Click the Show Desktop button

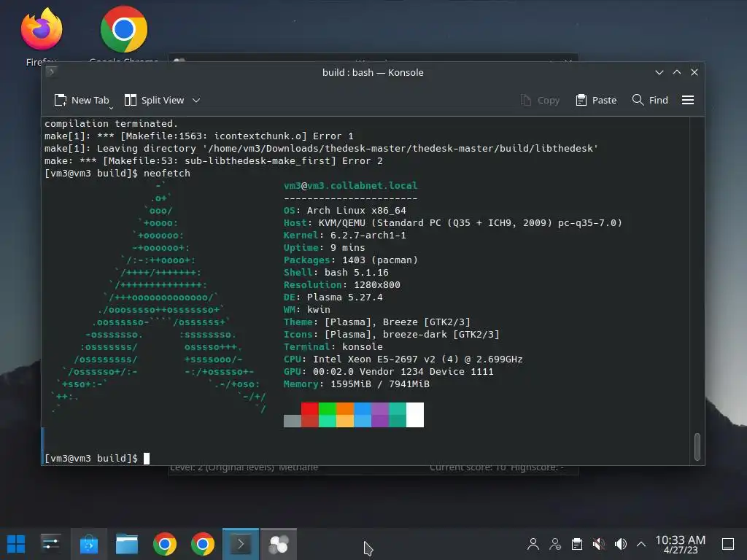point(728,544)
